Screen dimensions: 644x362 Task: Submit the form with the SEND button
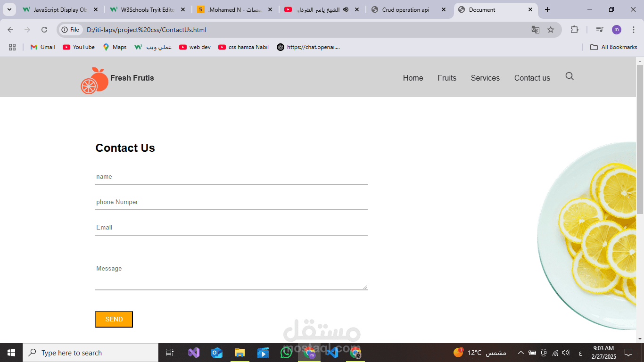pyautogui.click(x=114, y=319)
